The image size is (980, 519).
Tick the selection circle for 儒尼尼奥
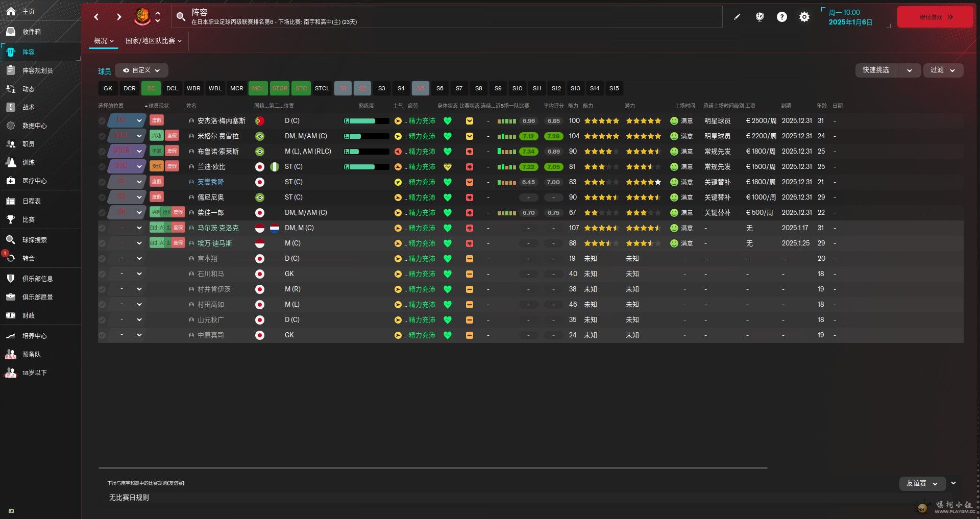102,197
